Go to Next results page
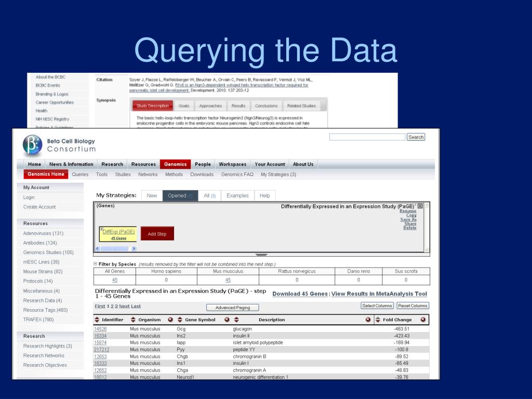The image size is (532, 399). click(x=124, y=306)
